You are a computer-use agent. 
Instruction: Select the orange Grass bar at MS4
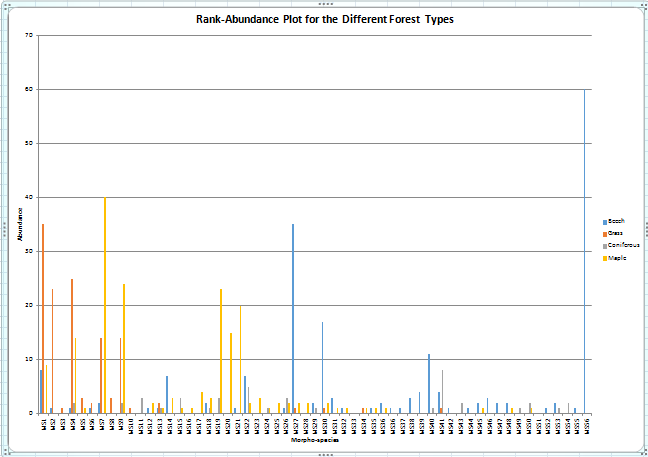click(x=72, y=346)
